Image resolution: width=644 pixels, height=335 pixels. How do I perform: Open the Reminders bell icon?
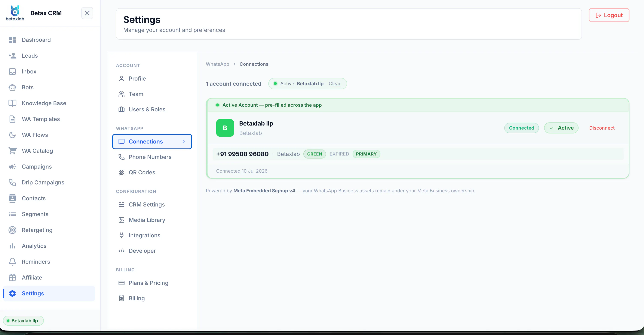tap(12, 262)
